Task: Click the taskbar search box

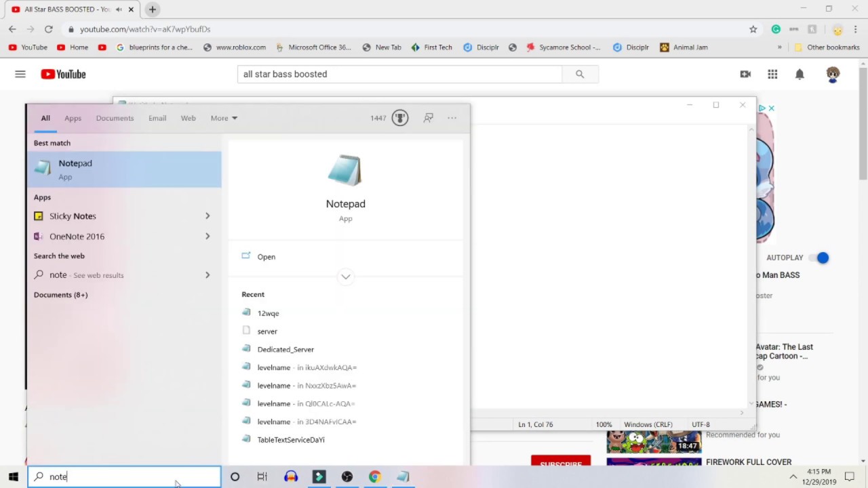Action: (124, 476)
